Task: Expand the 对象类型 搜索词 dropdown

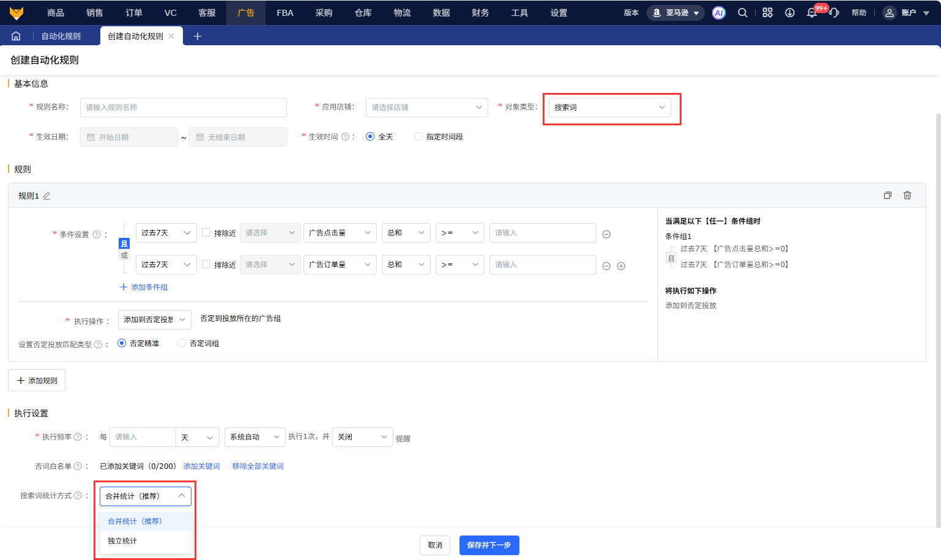Action: 609,108
